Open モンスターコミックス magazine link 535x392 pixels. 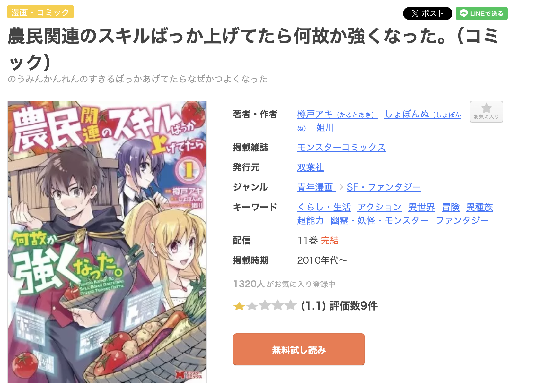point(341,147)
